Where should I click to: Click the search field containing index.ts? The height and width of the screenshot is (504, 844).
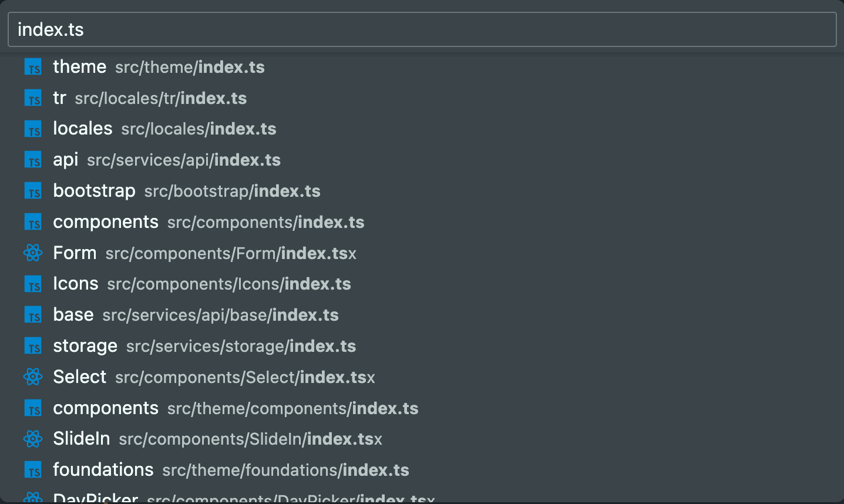422,29
